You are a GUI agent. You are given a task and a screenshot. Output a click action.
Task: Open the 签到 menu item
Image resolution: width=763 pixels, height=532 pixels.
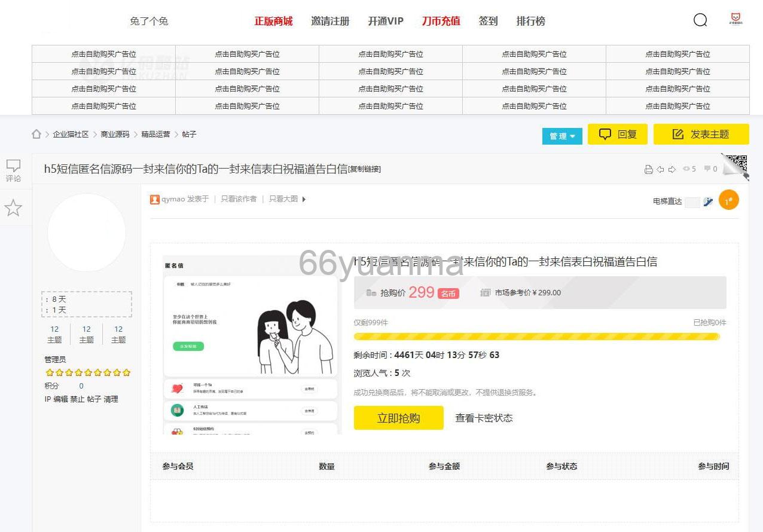tap(488, 21)
